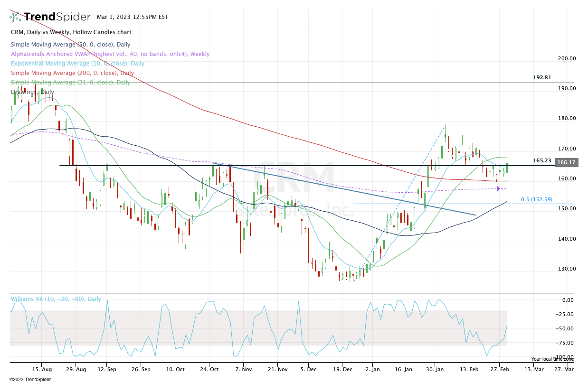
Task: Click the Williams %R indicator label
Action: point(56,299)
